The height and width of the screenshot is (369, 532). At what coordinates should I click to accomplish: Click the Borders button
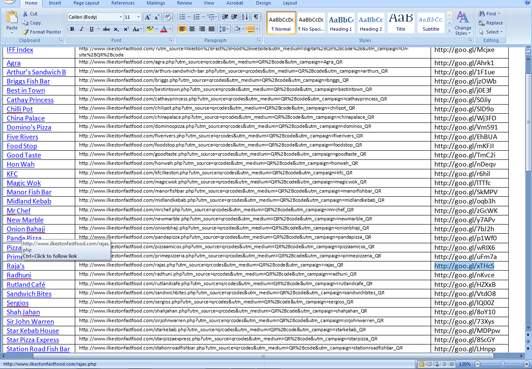(x=250, y=29)
